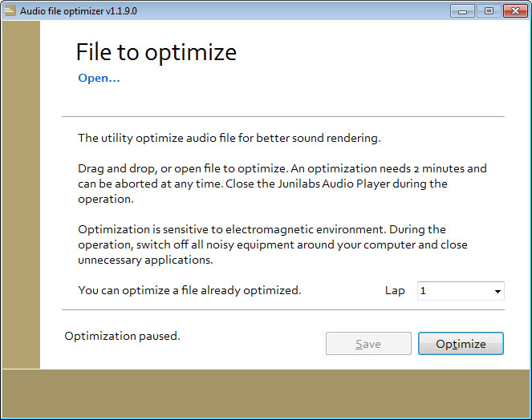Expand the Lap dropdown arrow

(x=497, y=291)
